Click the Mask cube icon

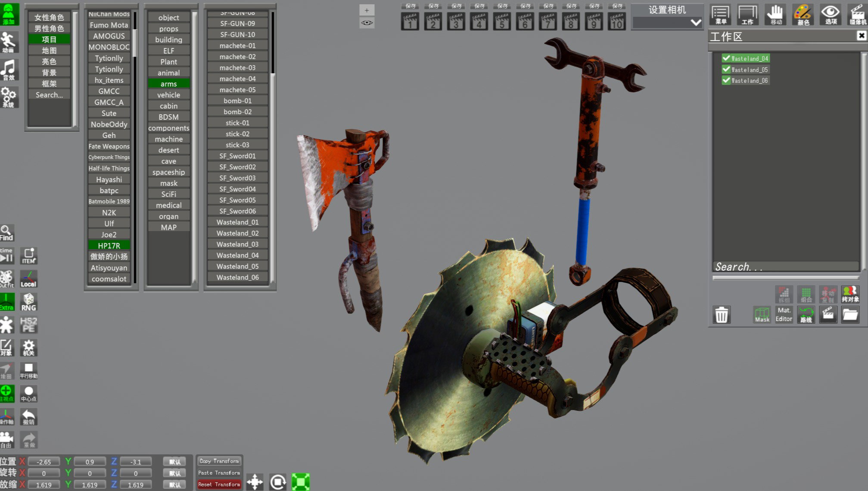tap(762, 315)
